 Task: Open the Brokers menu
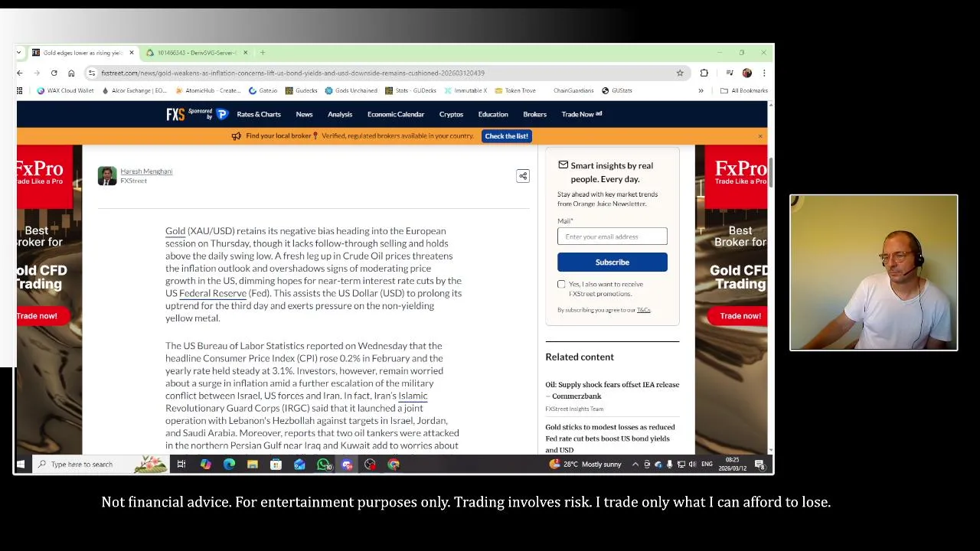click(x=535, y=114)
